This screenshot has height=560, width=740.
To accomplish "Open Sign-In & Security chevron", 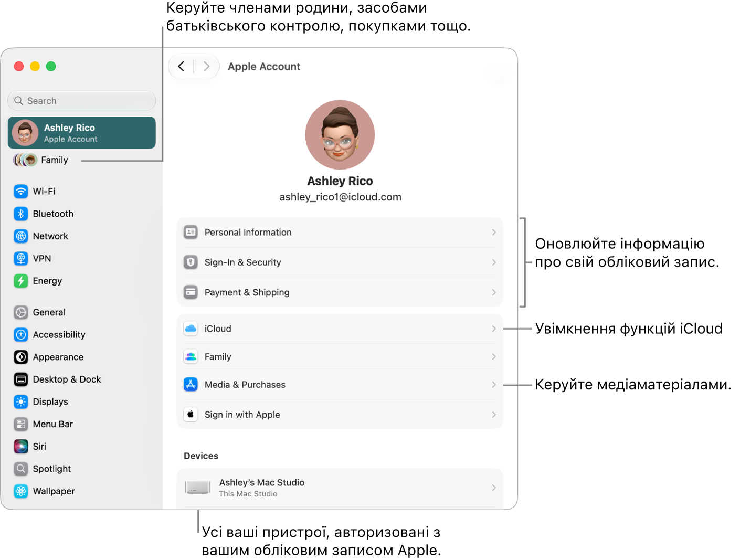I will click(494, 262).
